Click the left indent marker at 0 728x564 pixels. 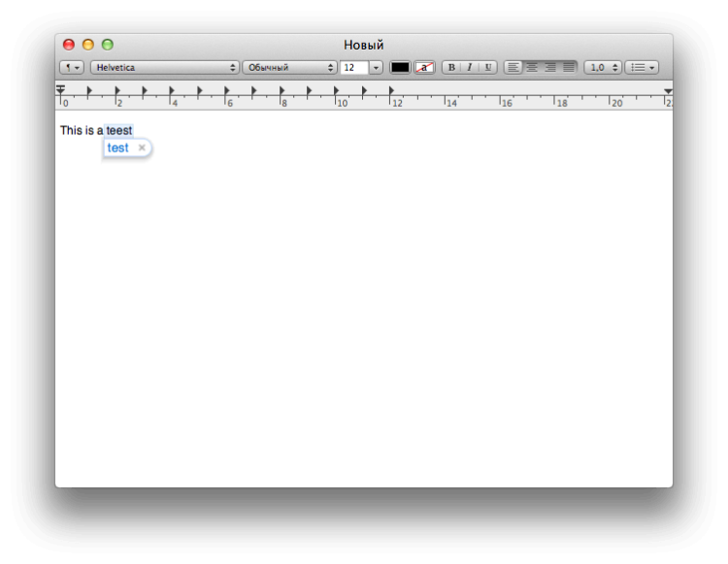point(61,89)
